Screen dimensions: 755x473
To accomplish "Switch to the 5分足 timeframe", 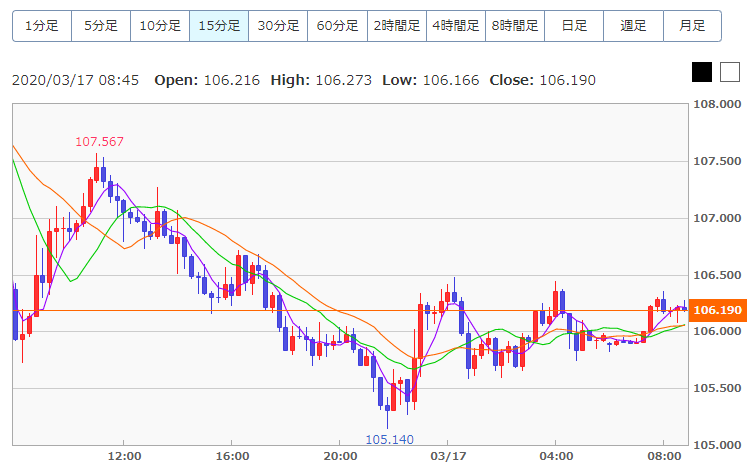I will coord(101,26).
